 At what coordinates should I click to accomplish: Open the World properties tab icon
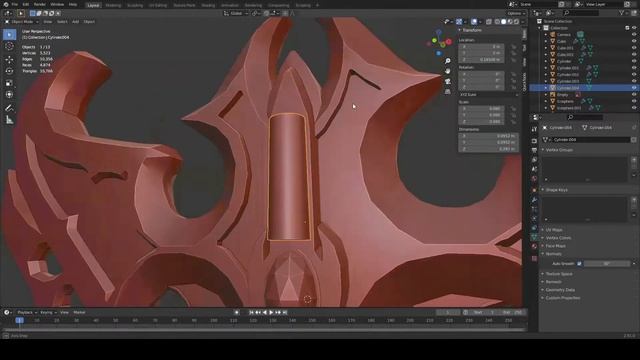pos(534,179)
